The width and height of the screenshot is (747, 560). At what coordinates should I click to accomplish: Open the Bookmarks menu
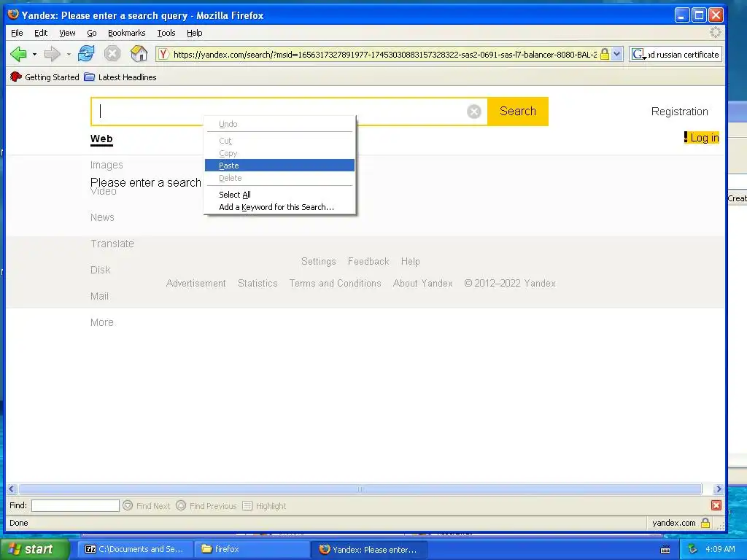127,33
